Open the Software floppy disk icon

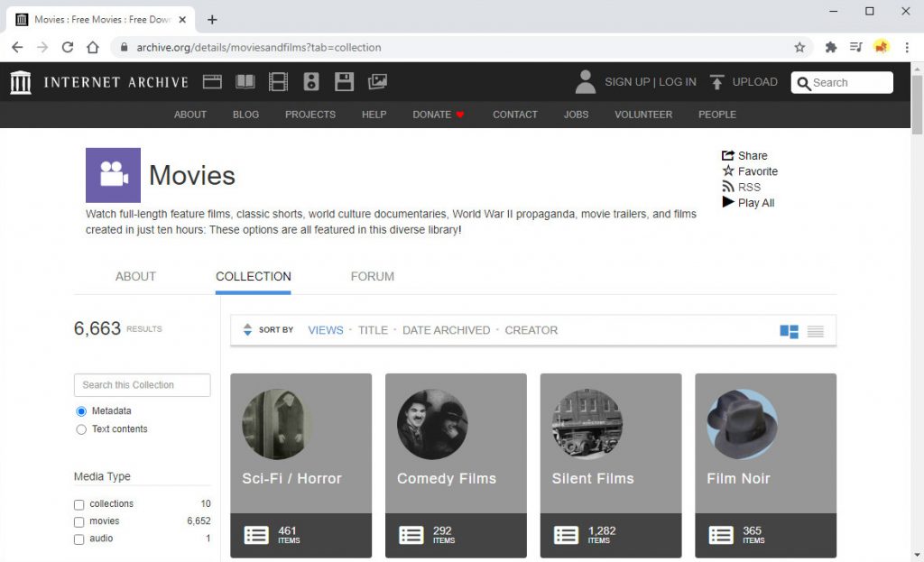(x=344, y=82)
